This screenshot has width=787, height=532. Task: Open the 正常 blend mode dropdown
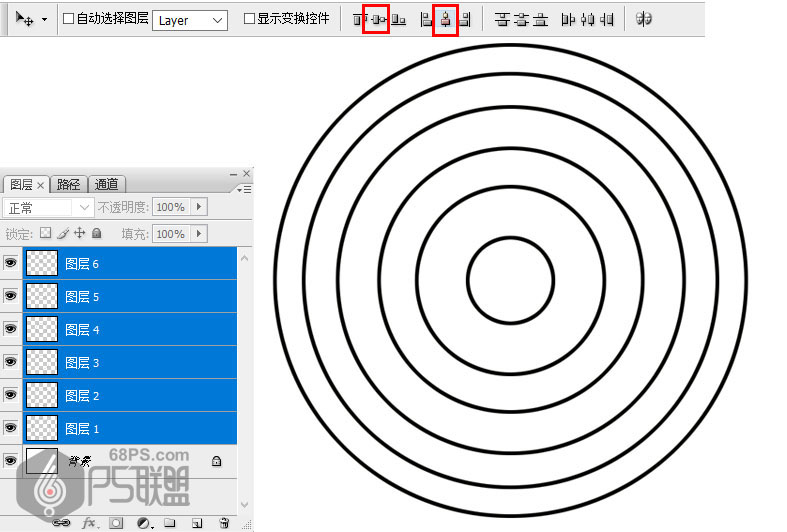click(x=48, y=207)
